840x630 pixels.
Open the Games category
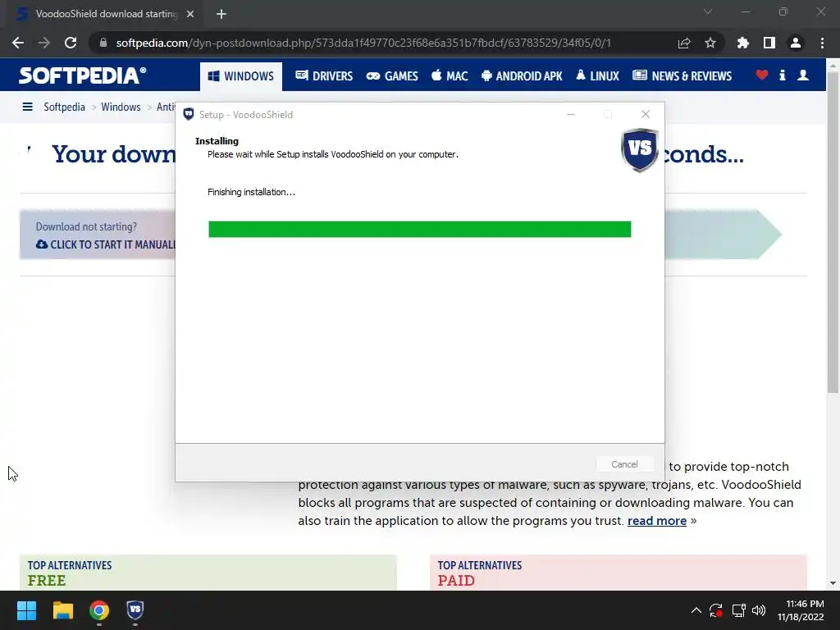pyautogui.click(x=392, y=76)
